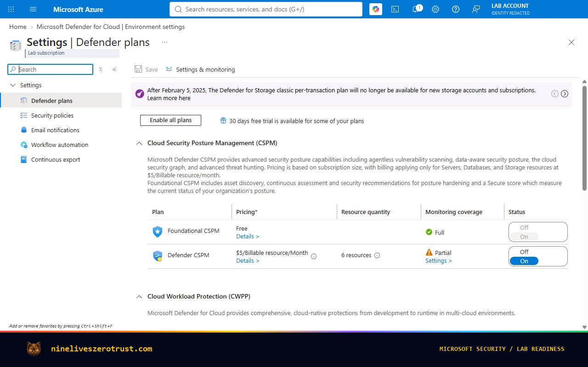Click the Resource quantity column header
The image size is (588, 367).
(x=366, y=212)
